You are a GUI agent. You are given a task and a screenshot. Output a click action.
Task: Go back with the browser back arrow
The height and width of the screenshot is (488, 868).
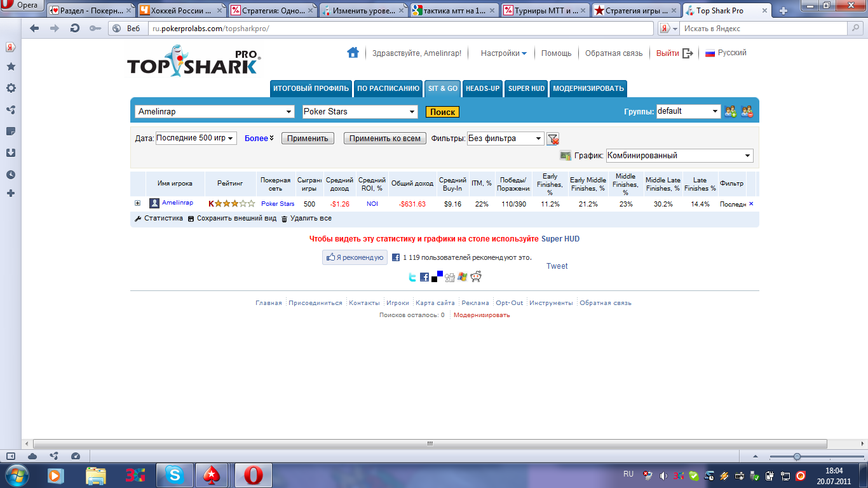[34, 28]
